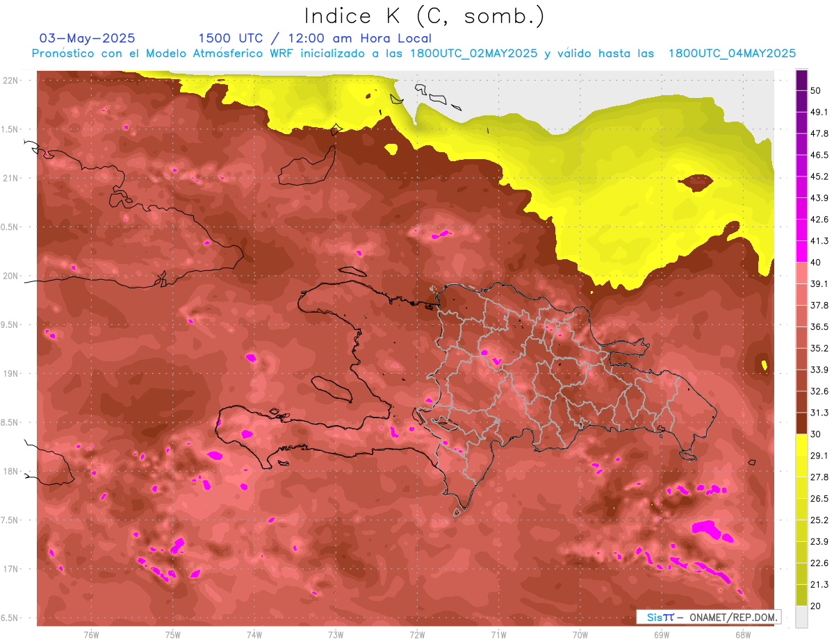The height and width of the screenshot is (644, 834).
Task: Click the '49.1' colorbar value
Action: coord(819,112)
